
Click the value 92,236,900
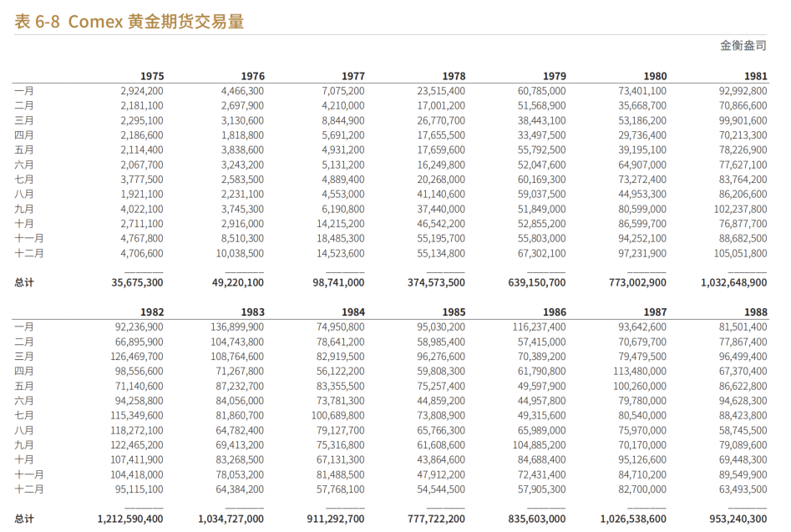[139, 327]
